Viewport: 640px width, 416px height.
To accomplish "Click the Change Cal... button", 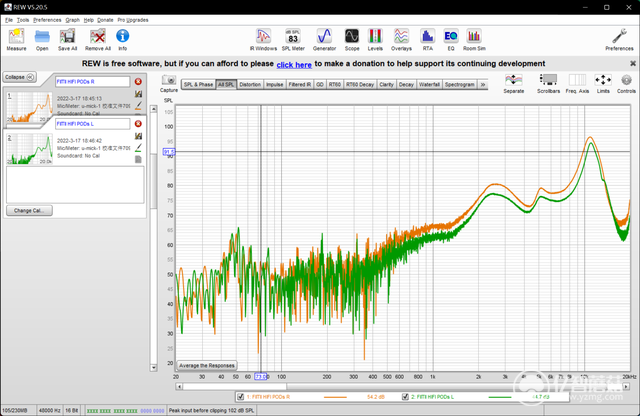I will 29,211.
